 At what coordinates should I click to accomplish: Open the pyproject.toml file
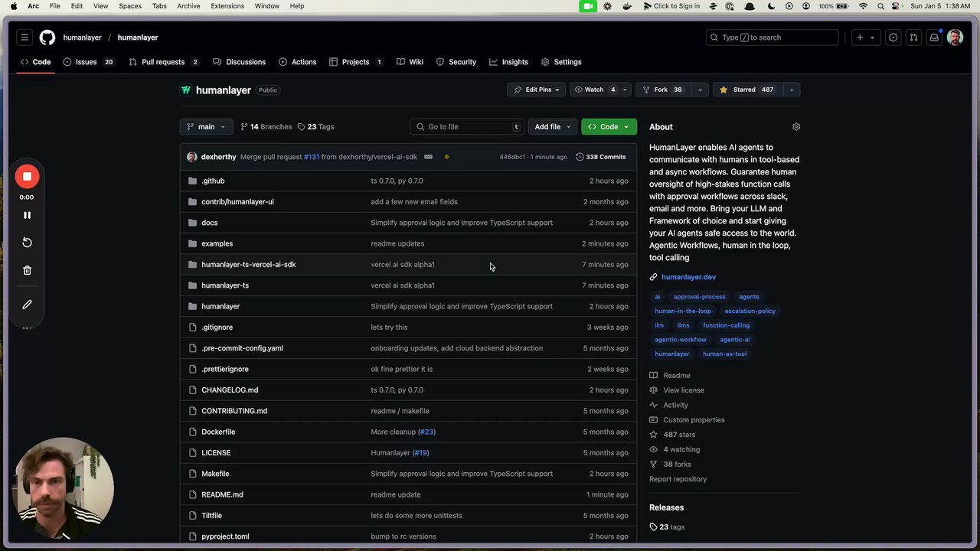[x=225, y=536]
